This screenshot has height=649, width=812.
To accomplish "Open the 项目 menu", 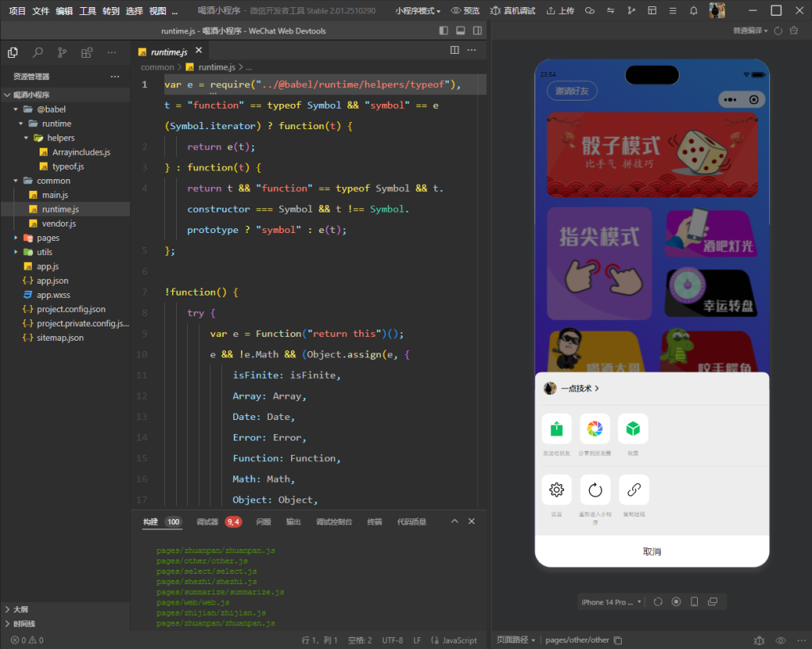I will tap(17, 11).
